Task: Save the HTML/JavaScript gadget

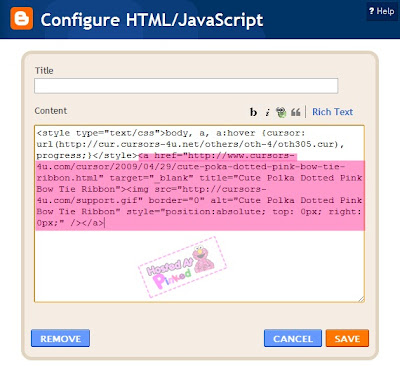Action: click(347, 338)
